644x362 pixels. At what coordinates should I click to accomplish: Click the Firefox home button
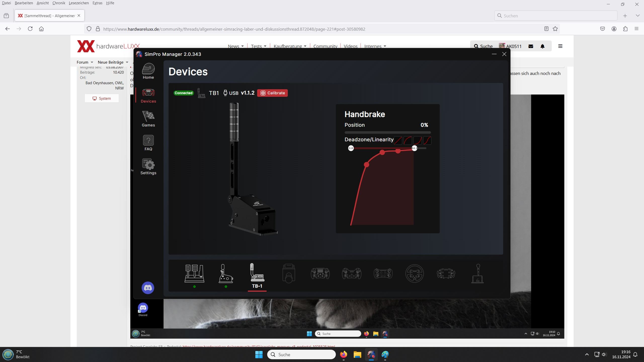[x=42, y=29]
